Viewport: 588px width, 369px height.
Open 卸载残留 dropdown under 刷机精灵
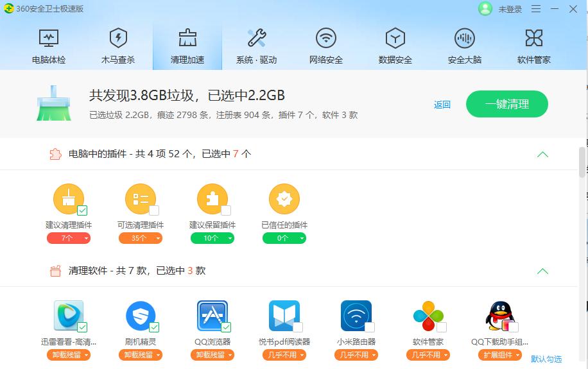[x=141, y=355]
